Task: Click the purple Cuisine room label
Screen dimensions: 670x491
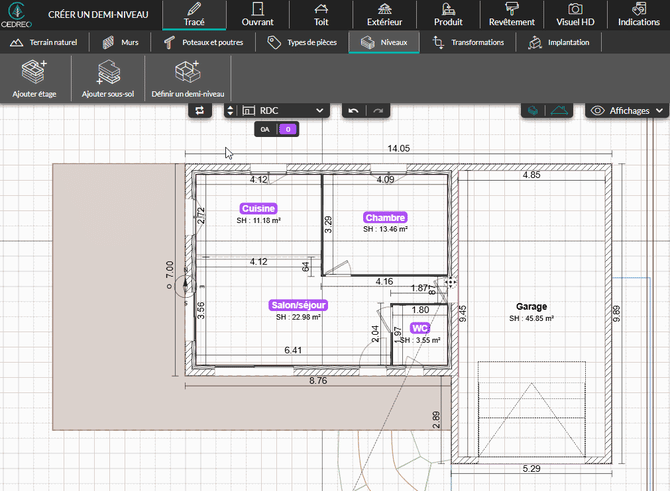Action: click(258, 208)
